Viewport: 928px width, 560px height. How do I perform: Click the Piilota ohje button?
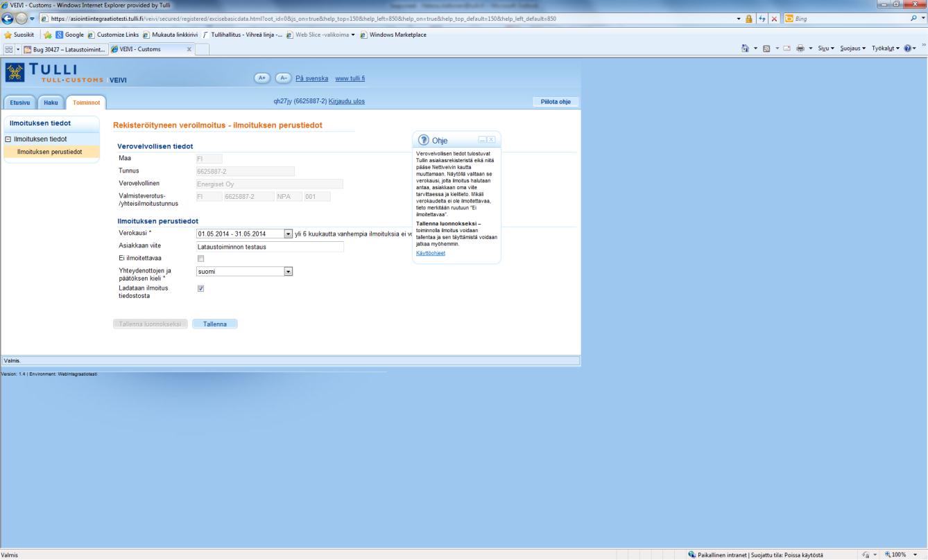(x=556, y=102)
